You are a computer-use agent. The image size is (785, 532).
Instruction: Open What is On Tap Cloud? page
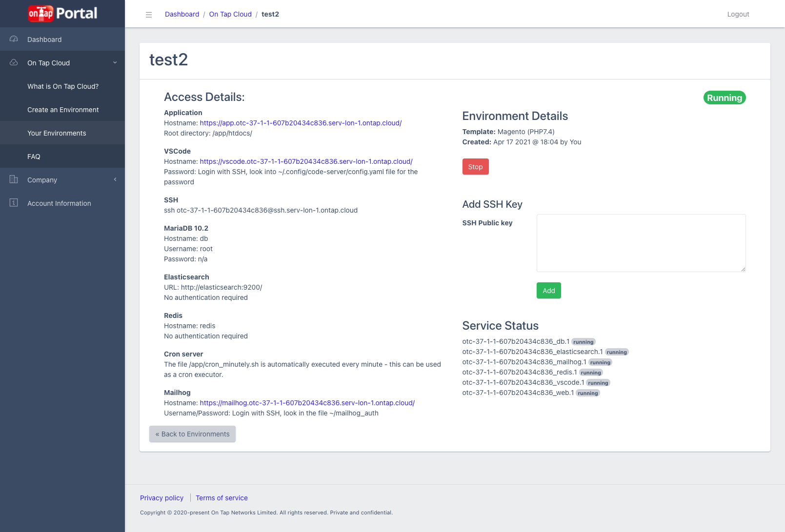[x=62, y=86]
